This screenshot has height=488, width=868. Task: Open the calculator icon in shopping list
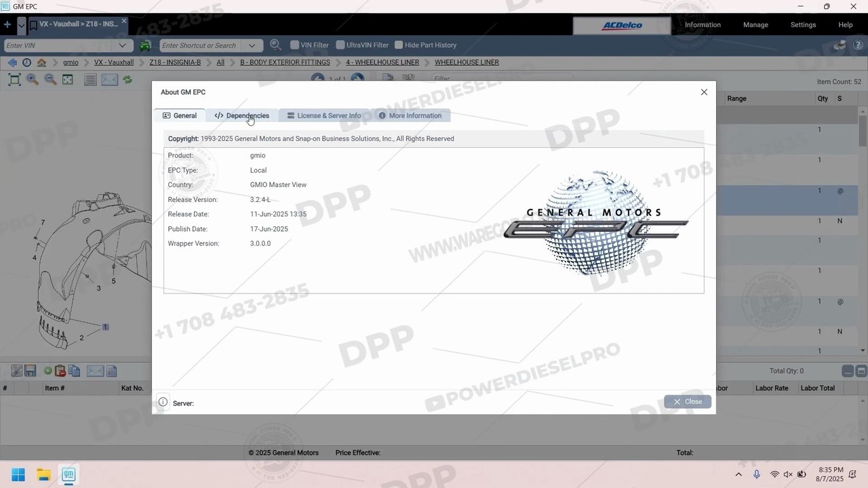tap(112, 371)
